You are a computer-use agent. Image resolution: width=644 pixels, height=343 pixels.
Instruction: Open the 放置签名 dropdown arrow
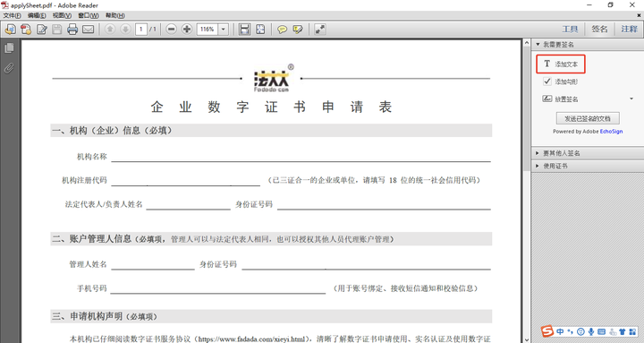[631, 99]
